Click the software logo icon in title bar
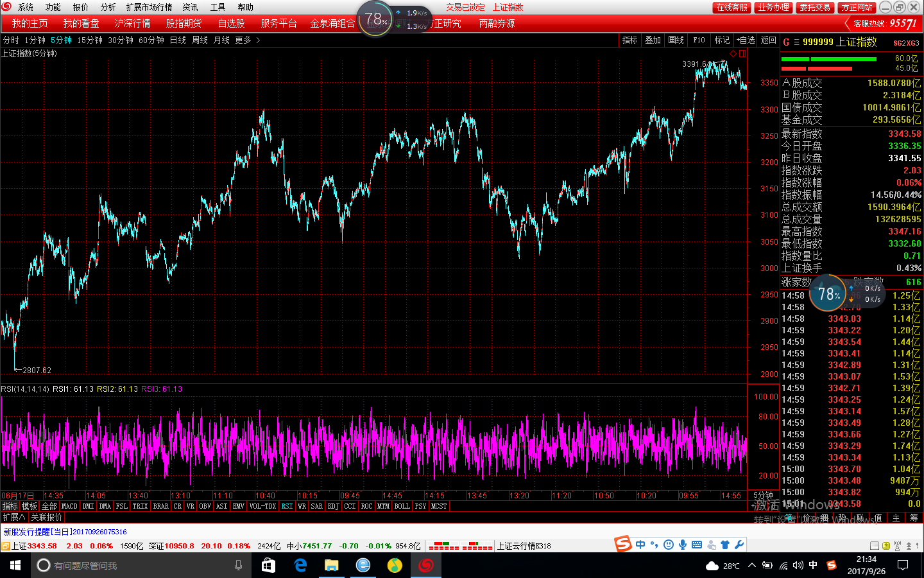 (6, 7)
